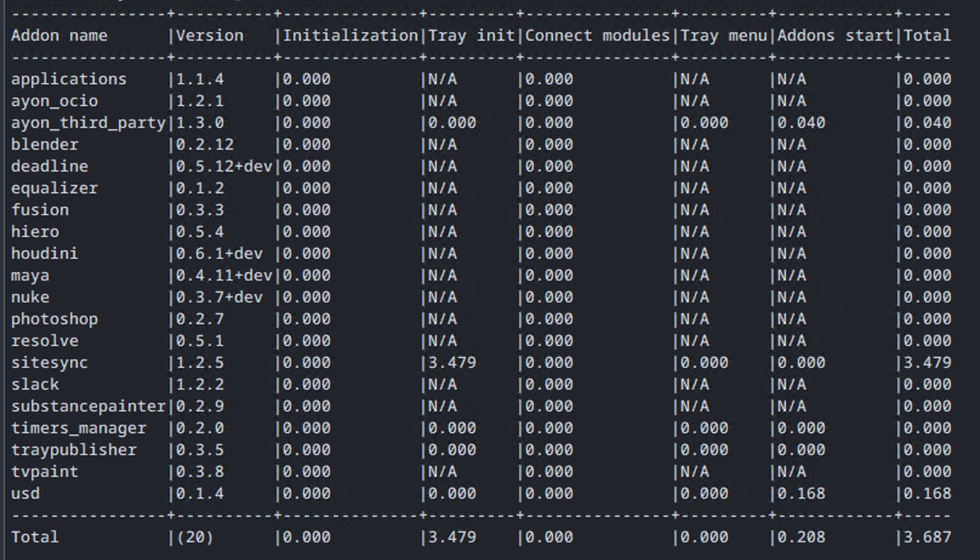Click sitesync Tray init value 3.479
This screenshot has width=980, height=560.
click(x=452, y=363)
